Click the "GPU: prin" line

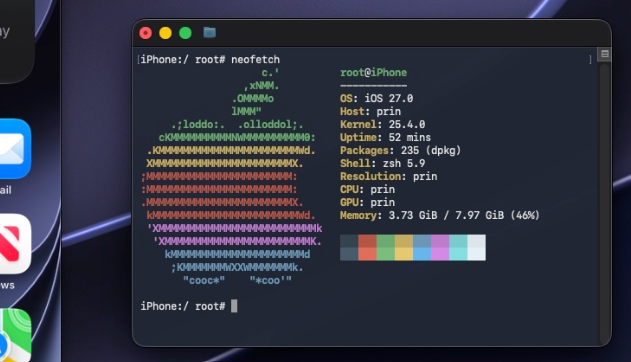367,202
